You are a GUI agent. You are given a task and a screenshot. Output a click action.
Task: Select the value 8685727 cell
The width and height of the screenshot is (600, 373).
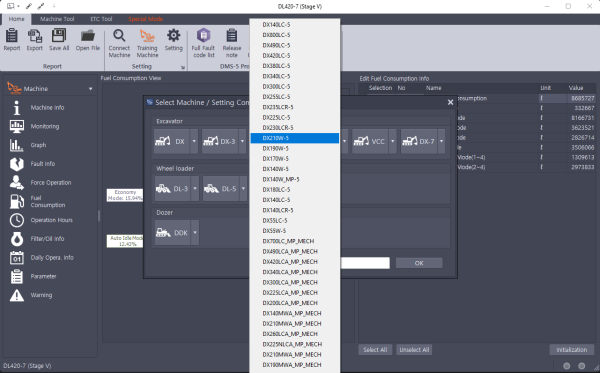pos(581,98)
